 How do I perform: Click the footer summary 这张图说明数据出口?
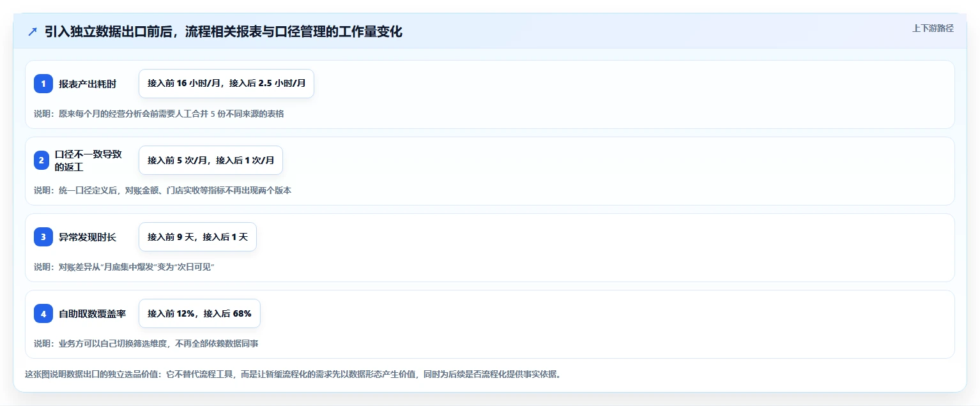pyautogui.click(x=293, y=374)
